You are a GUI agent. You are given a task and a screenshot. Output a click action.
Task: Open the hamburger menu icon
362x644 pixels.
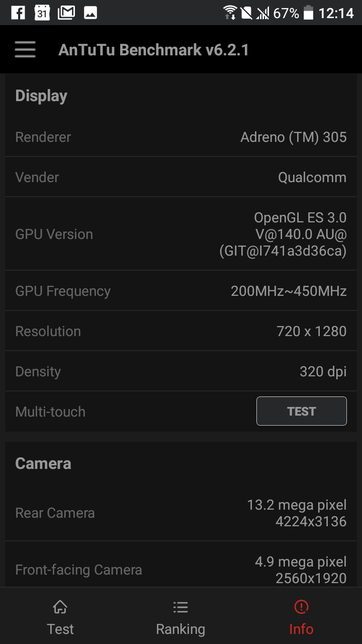point(25,50)
